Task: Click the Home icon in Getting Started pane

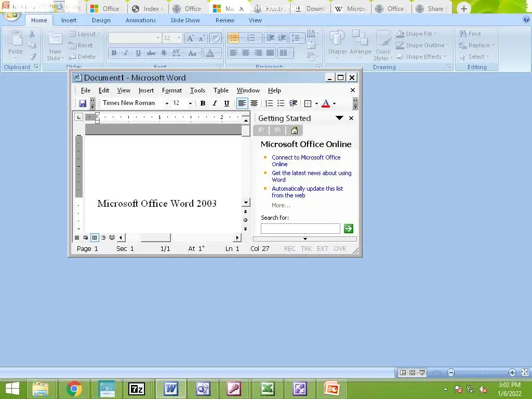Action: click(x=295, y=130)
